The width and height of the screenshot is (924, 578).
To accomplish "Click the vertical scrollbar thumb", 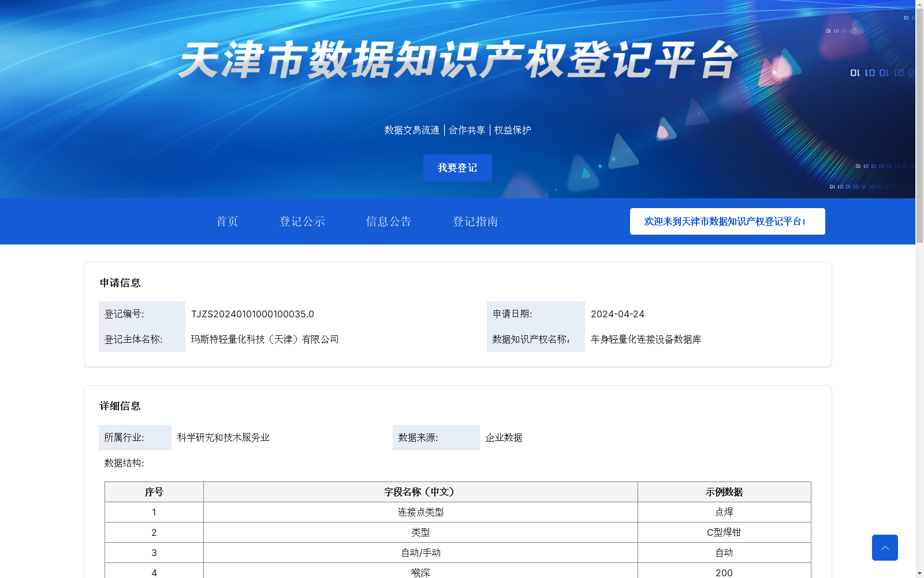I will pyautogui.click(x=919, y=125).
